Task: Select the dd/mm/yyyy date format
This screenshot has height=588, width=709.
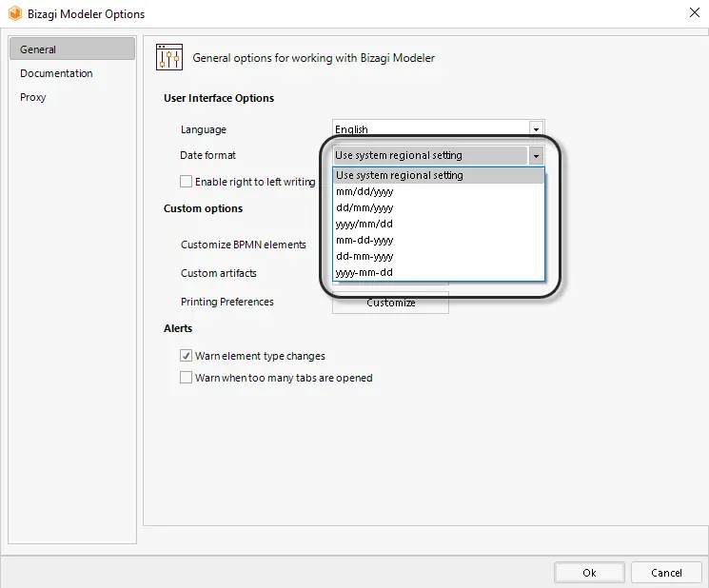Action: [x=438, y=208]
